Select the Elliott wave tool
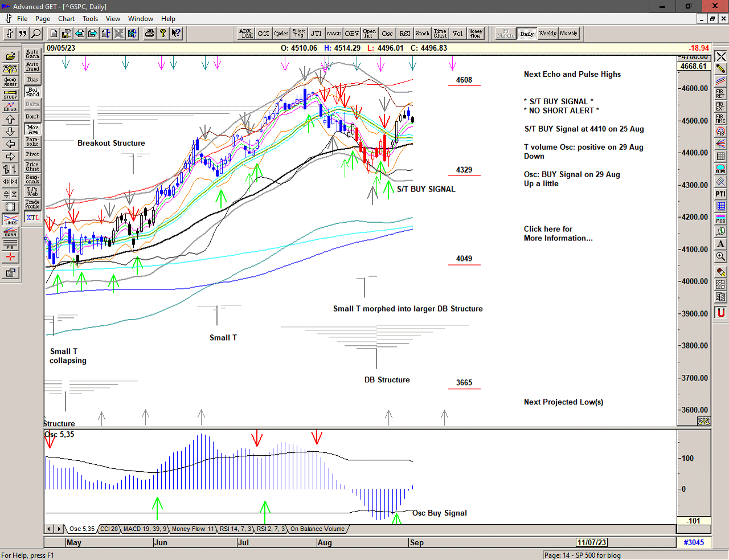This screenshot has width=729, height=560. (10, 107)
